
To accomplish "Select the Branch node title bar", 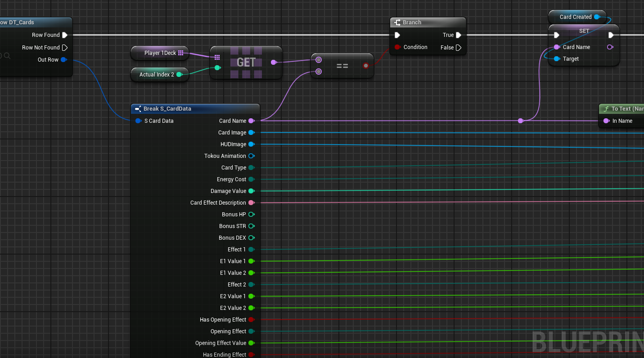I will (x=428, y=22).
